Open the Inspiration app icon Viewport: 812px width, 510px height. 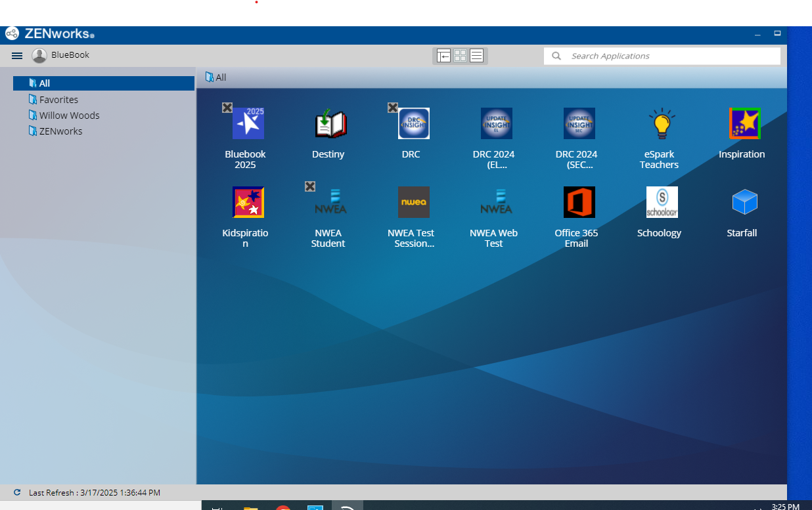[744, 124]
